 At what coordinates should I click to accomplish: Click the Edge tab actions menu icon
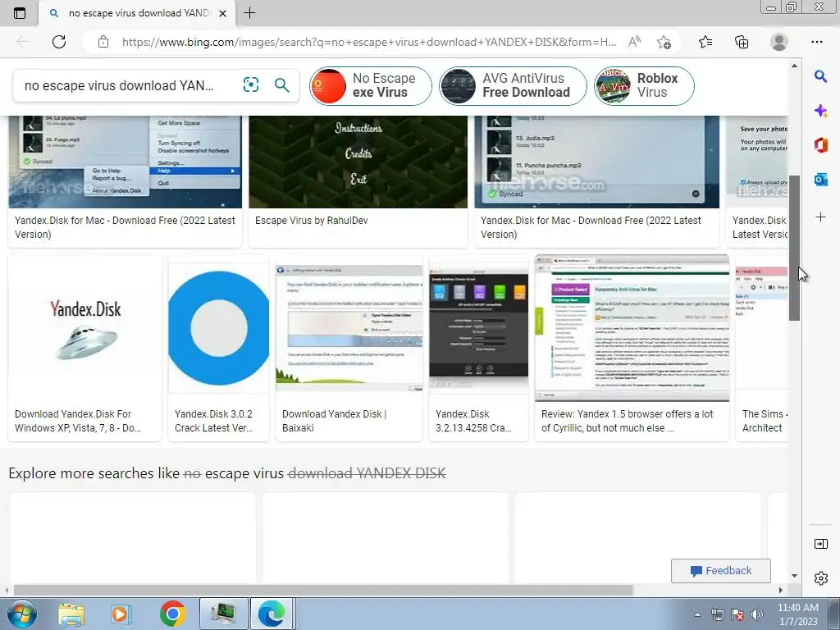(x=20, y=13)
